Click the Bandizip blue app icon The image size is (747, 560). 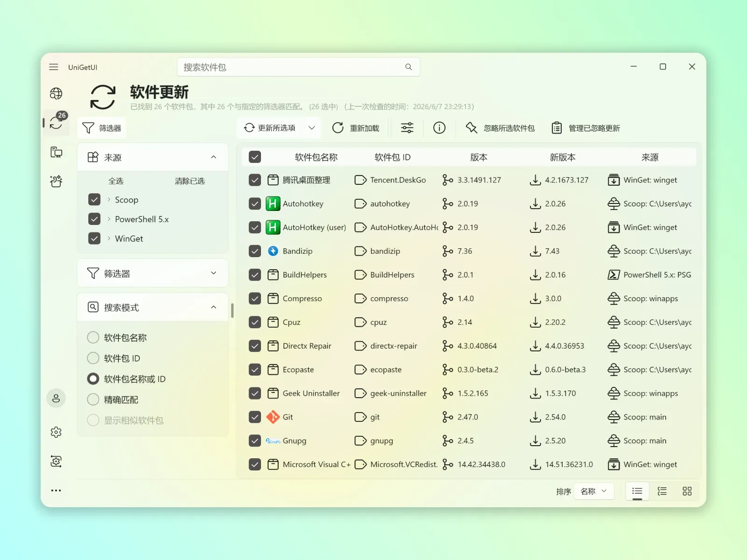[273, 251]
